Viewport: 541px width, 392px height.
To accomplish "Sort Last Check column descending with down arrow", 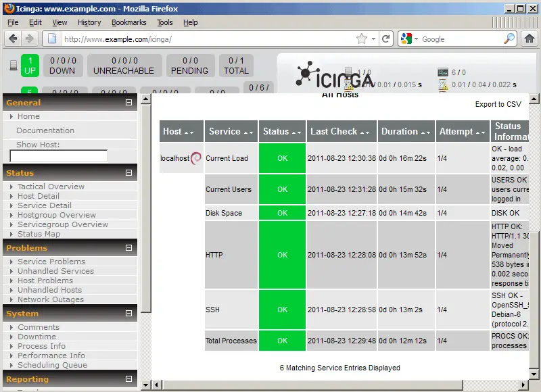I will pyautogui.click(x=367, y=132).
